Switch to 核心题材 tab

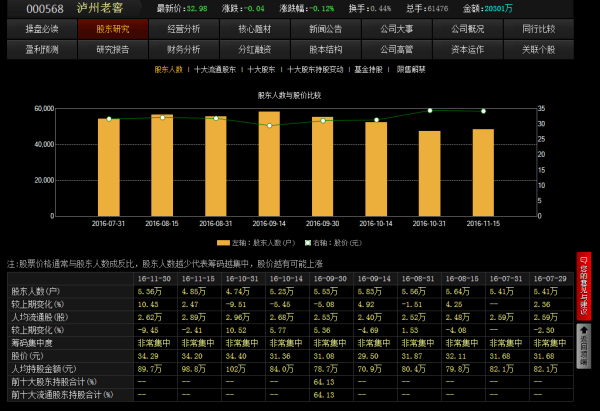tap(255, 29)
